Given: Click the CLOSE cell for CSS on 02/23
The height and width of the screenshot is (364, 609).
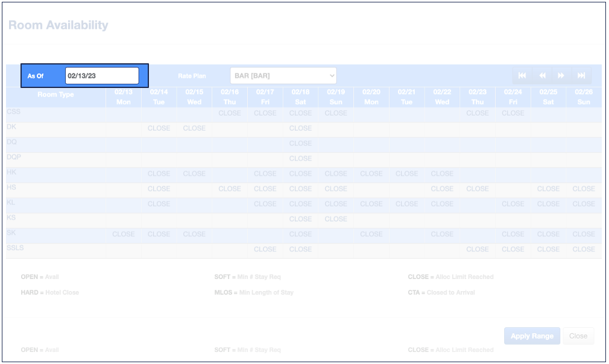Looking at the screenshot, I should 478,113.
